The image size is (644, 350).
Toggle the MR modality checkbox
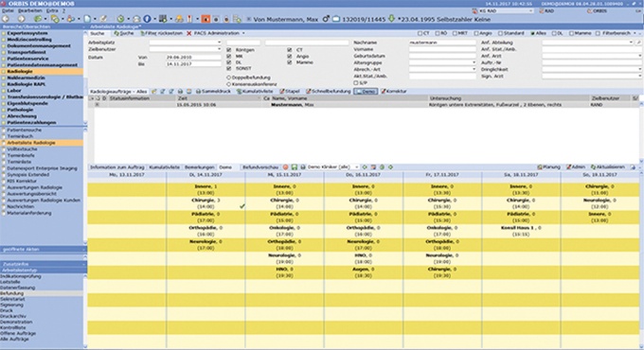(229, 56)
